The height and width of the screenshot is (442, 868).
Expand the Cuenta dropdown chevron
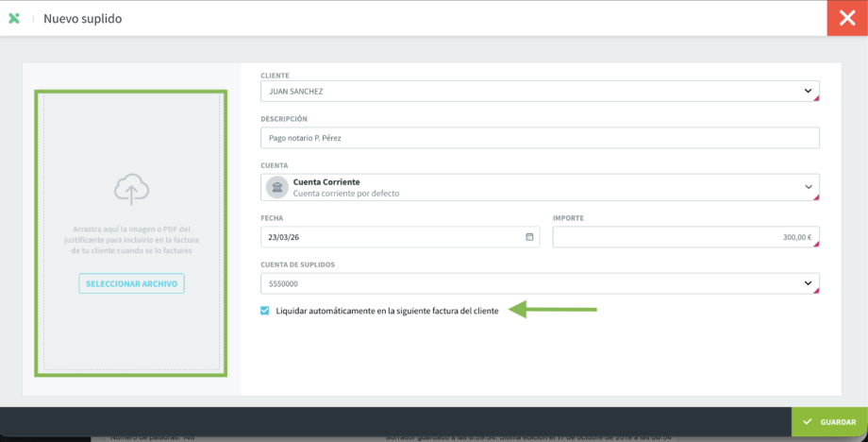pyautogui.click(x=808, y=187)
